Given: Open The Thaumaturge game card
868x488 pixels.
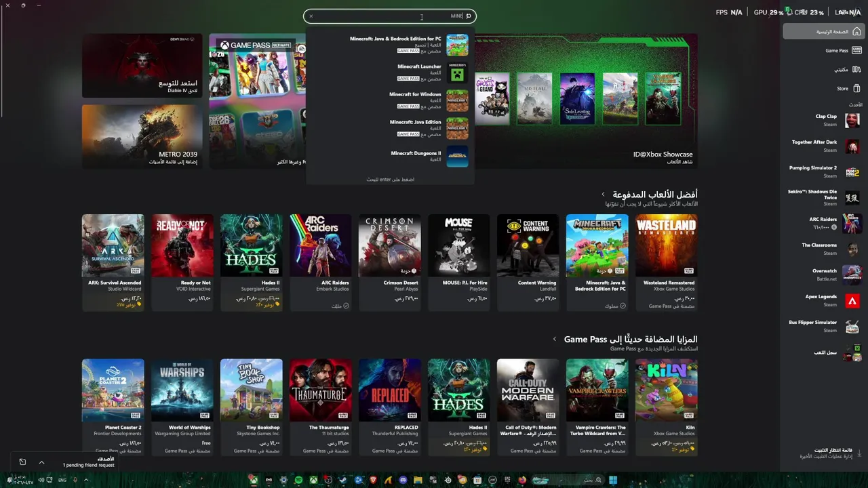Looking at the screenshot, I should click(320, 407).
